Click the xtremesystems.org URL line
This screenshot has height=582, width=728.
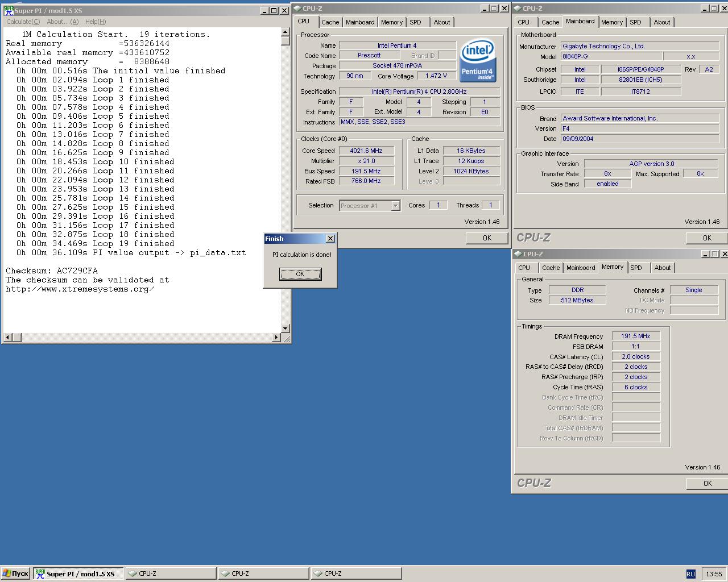click(80, 289)
